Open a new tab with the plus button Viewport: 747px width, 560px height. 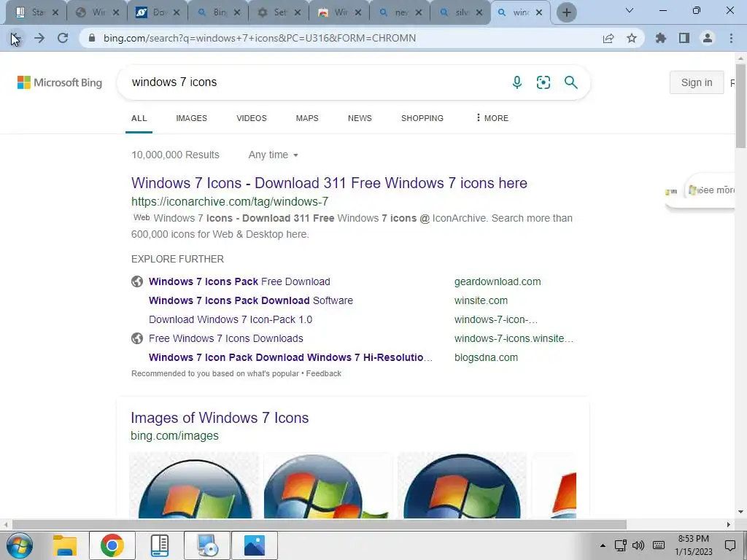click(566, 13)
